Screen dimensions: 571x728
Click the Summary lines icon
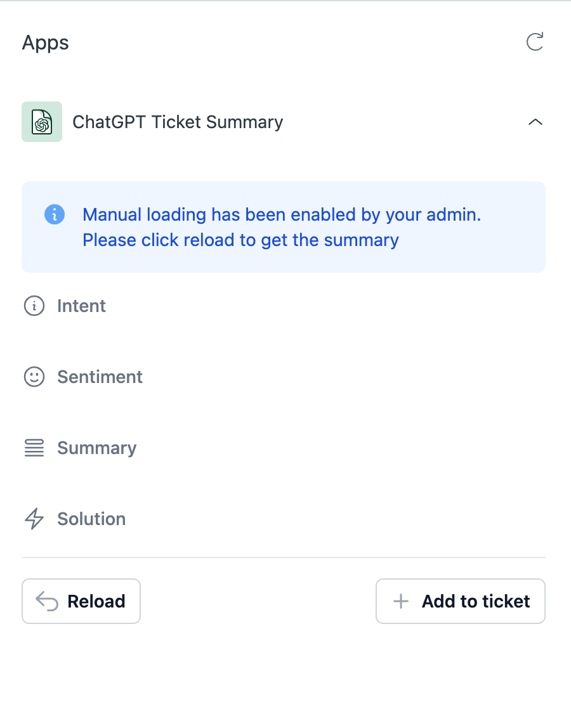click(34, 448)
